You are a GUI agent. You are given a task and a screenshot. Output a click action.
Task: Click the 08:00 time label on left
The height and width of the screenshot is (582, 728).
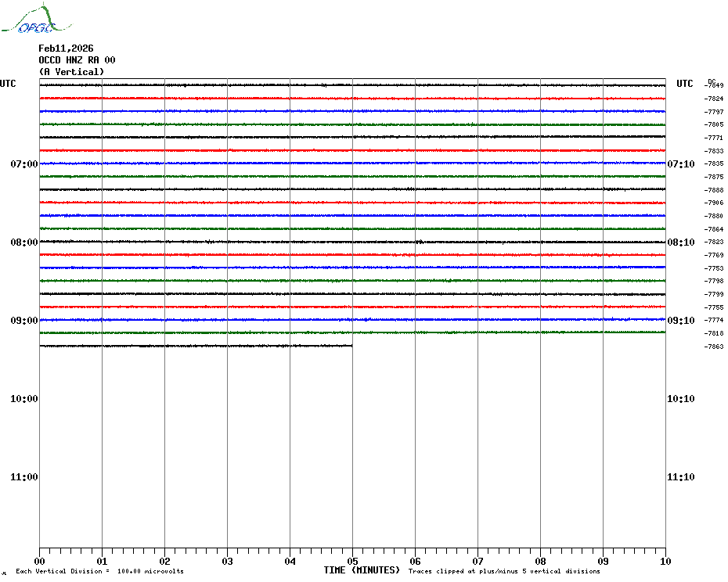23,242
